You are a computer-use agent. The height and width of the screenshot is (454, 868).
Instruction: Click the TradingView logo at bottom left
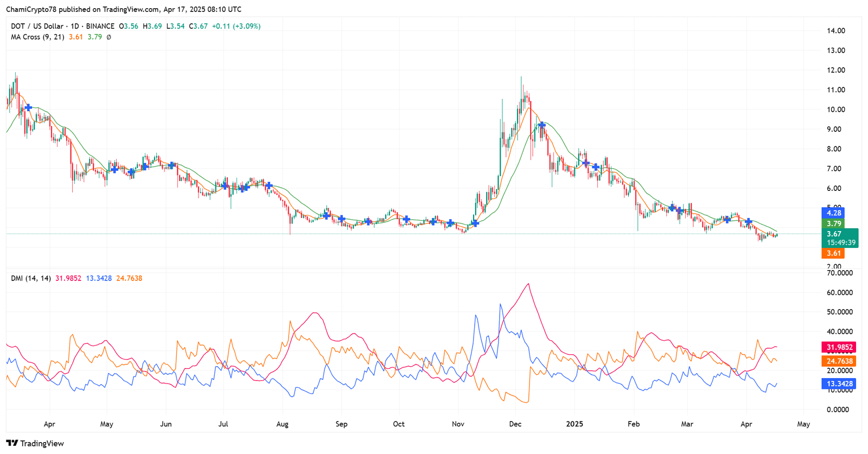tap(35, 443)
